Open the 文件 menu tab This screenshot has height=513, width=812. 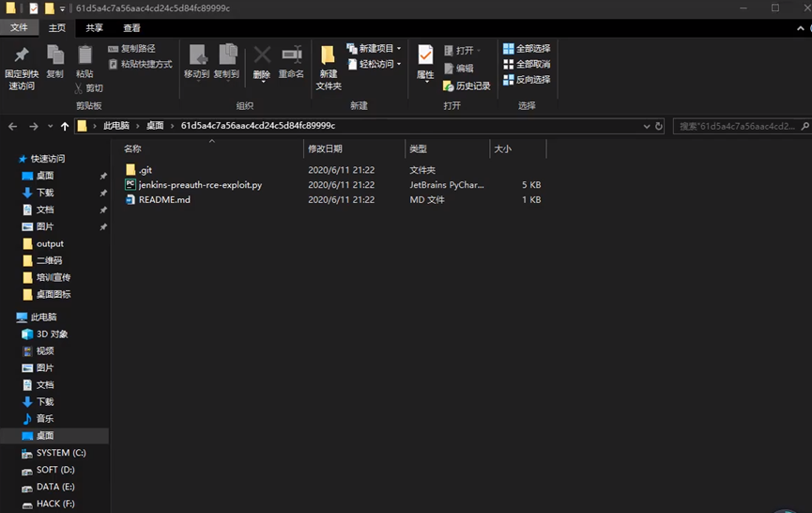pos(19,28)
